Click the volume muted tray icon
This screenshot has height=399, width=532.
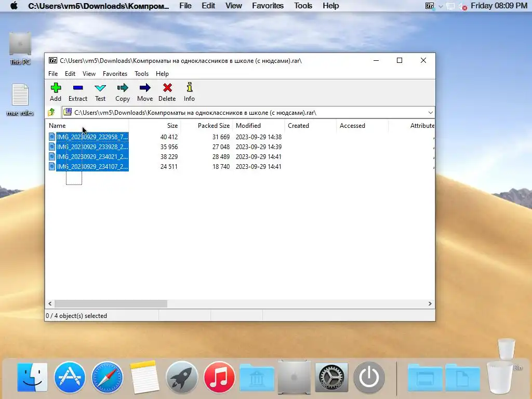(x=463, y=6)
